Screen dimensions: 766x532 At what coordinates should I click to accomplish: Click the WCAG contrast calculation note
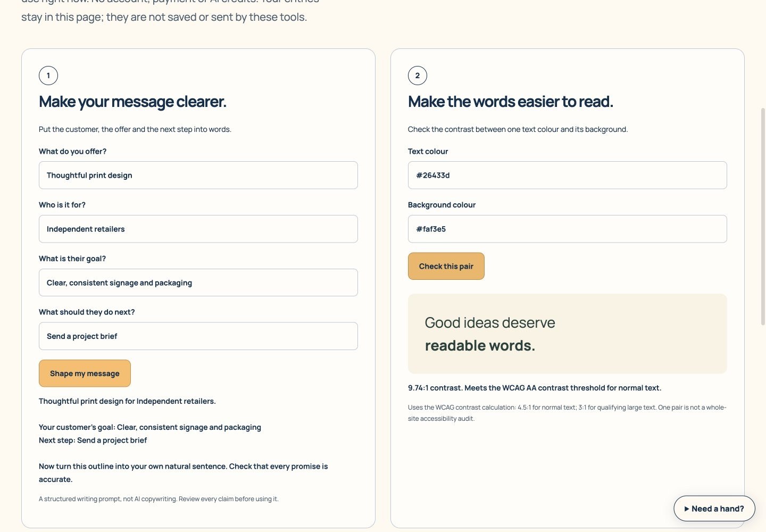[567, 413]
